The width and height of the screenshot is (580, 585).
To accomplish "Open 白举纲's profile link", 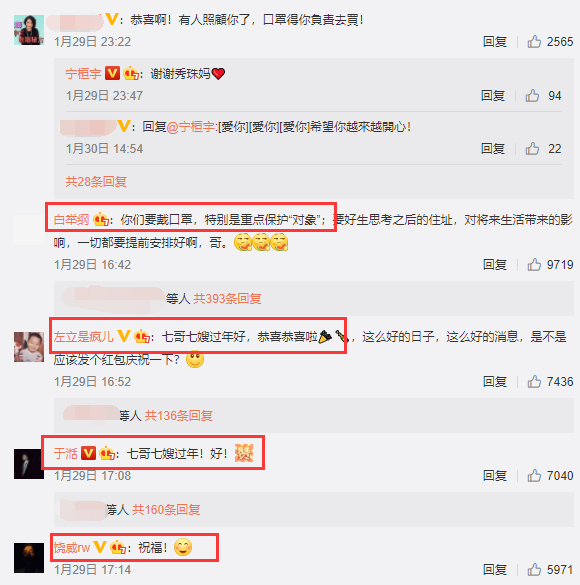I will (72, 220).
